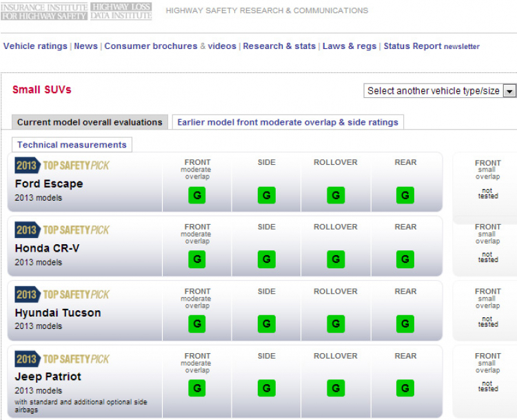Screen dimensions: 517x420
Task: Click 'Highway Safety Research & Communications' header text
Action: point(267,11)
